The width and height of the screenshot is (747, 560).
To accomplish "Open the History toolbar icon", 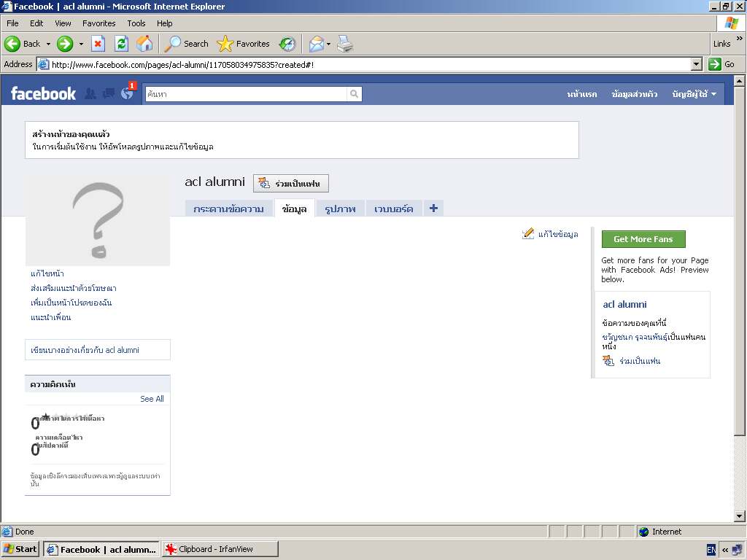I will (287, 44).
